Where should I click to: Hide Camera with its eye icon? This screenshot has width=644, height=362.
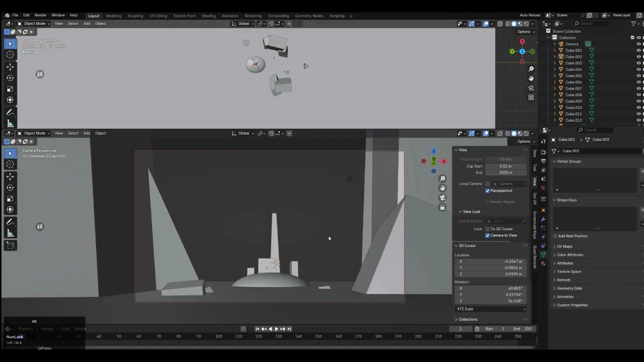coord(639,44)
